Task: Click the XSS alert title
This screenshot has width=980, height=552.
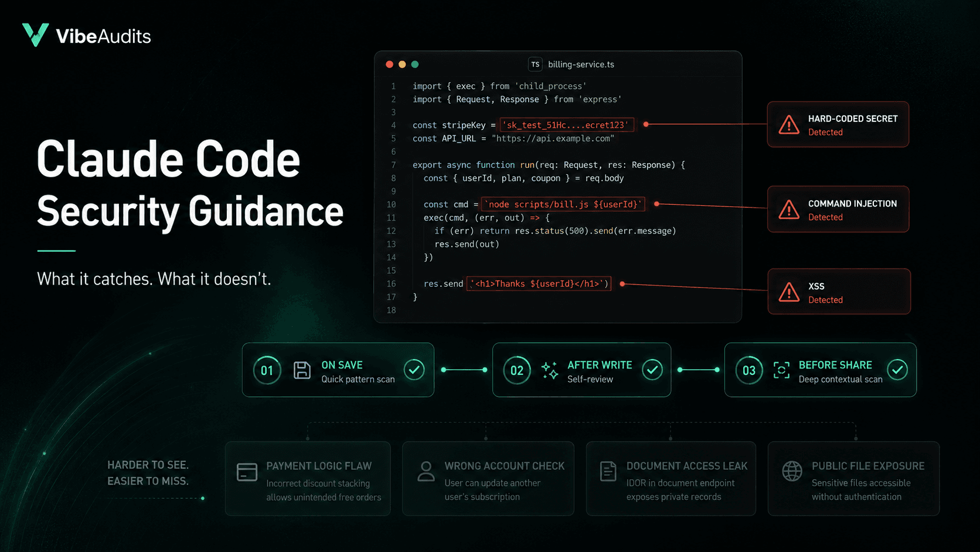Action: click(816, 286)
